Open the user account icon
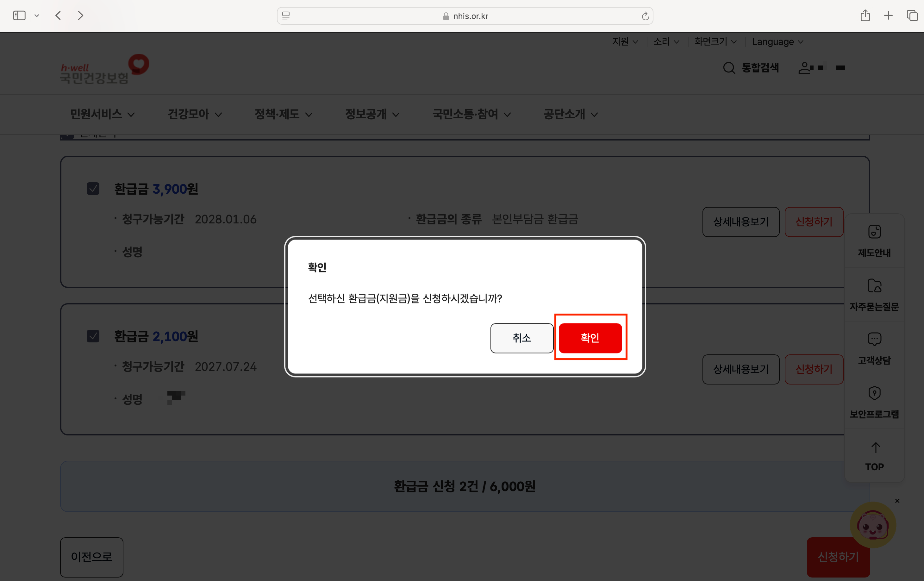The width and height of the screenshot is (924, 581). (805, 68)
